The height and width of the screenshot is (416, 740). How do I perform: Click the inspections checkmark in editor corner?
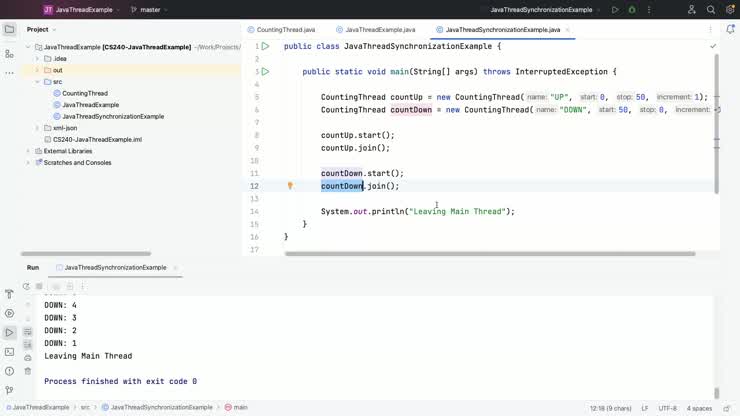point(713,46)
